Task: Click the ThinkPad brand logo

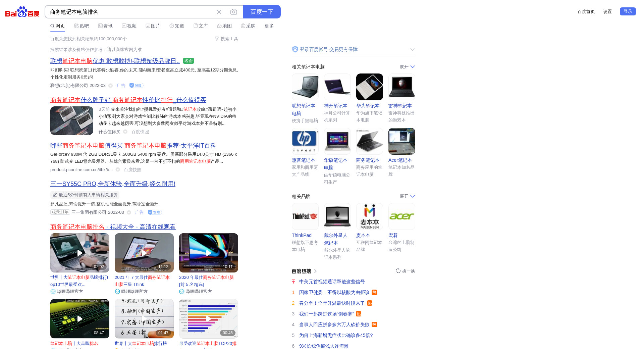Action: click(x=305, y=216)
